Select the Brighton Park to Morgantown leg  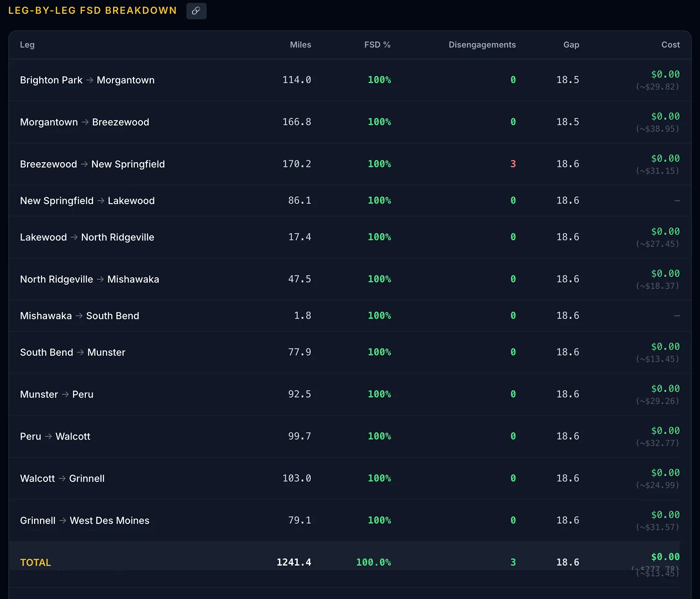coord(350,80)
